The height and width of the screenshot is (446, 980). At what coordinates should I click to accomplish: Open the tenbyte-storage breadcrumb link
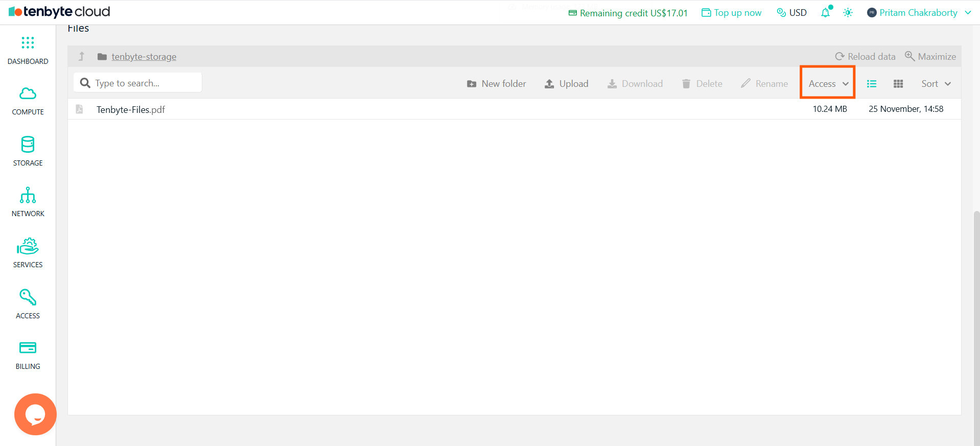coord(144,57)
